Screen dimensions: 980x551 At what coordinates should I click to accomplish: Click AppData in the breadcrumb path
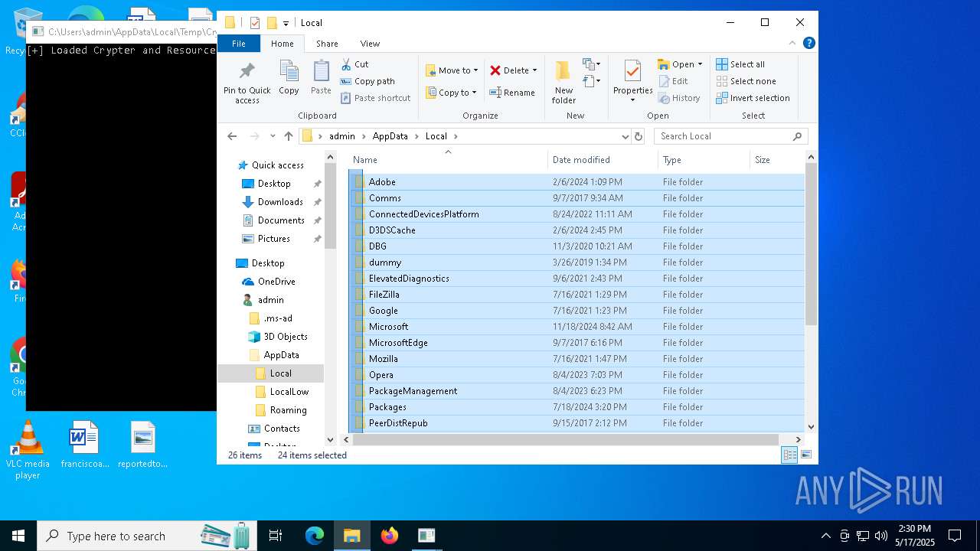coord(390,136)
